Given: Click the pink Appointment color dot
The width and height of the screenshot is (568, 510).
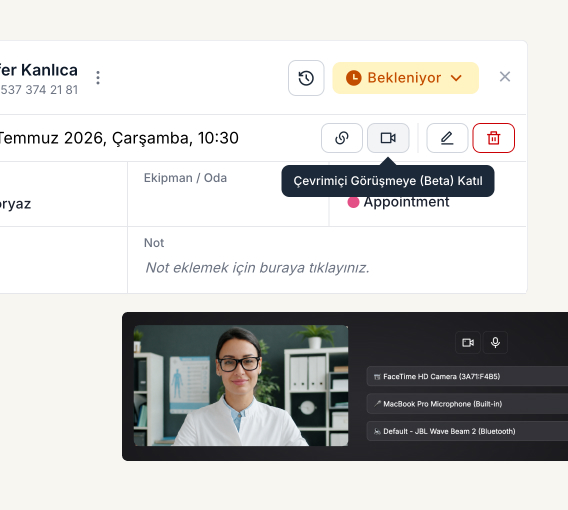Looking at the screenshot, I should pos(353,202).
